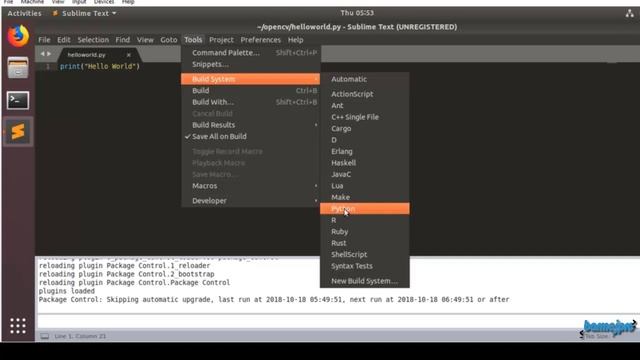The height and width of the screenshot is (360, 640).
Task: Go to previous tab with left arrow
Action: point(42,54)
